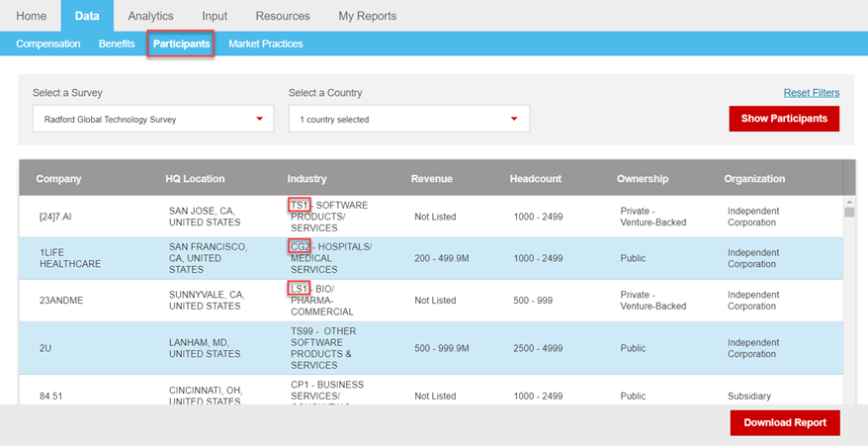Click the Ownership column header
The image size is (868, 446).
pyautogui.click(x=643, y=178)
